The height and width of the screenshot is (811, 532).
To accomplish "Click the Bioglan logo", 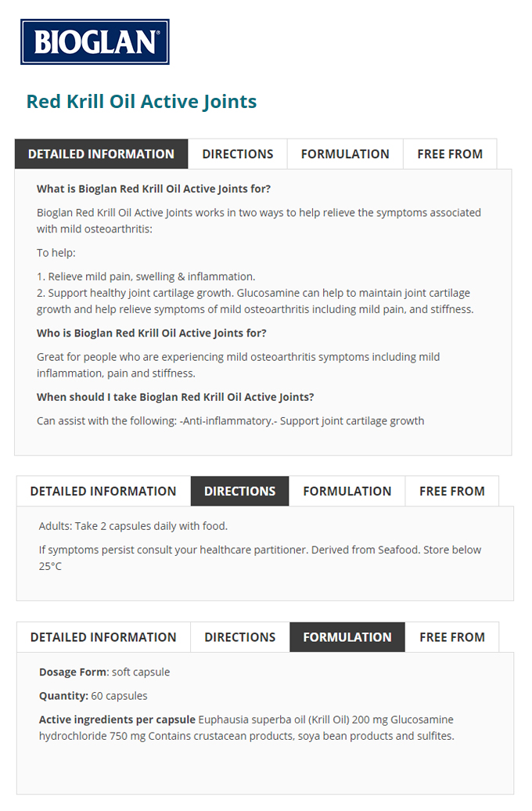I will pos(95,41).
